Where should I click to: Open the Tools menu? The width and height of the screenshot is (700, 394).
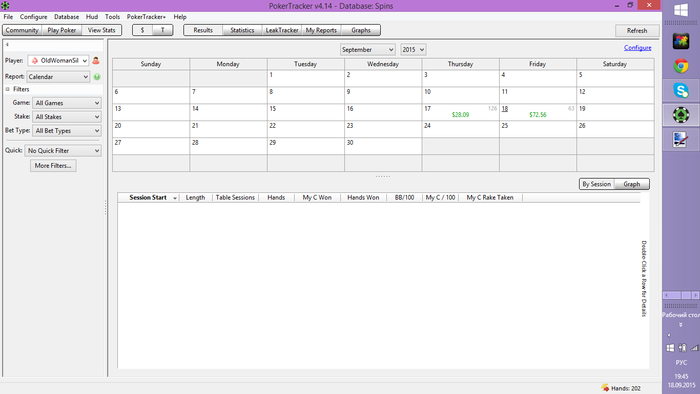click(x=112, y=17)
